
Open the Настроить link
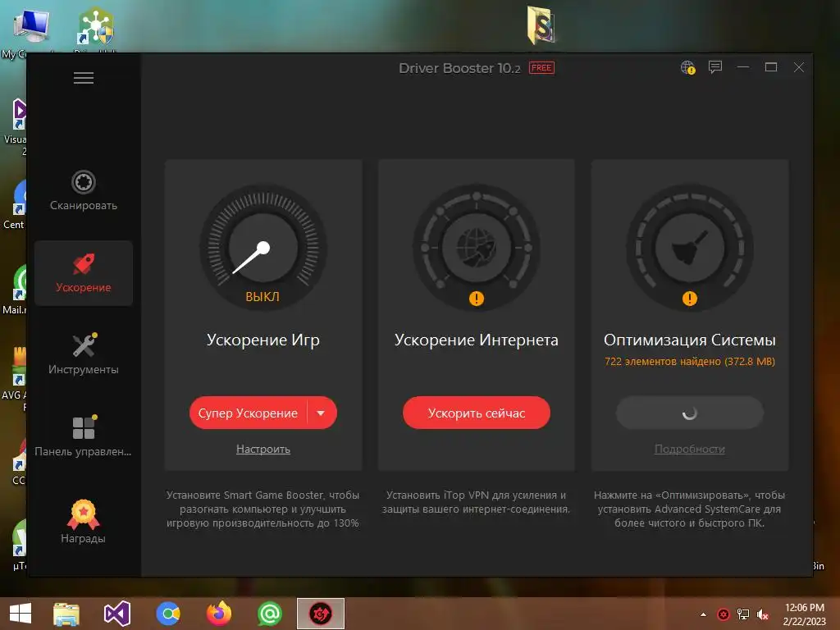coord(263,449)
